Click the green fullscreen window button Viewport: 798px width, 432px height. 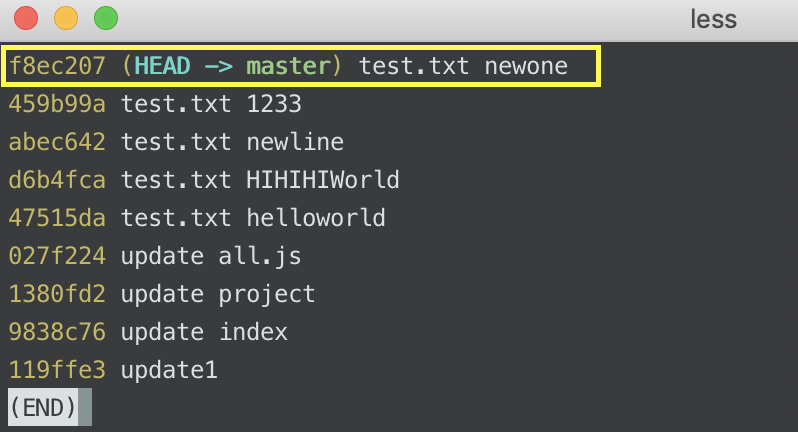pyautogui.click(x=106, y=18)
